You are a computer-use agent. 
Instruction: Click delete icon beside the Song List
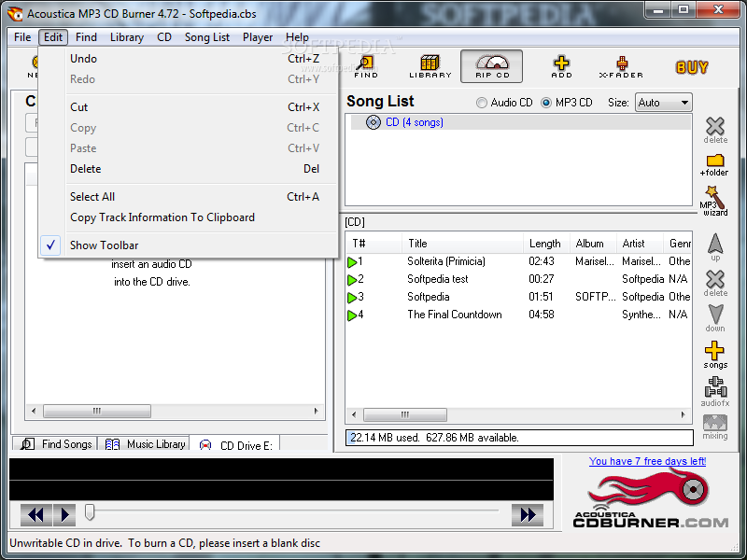click(715, 130)
